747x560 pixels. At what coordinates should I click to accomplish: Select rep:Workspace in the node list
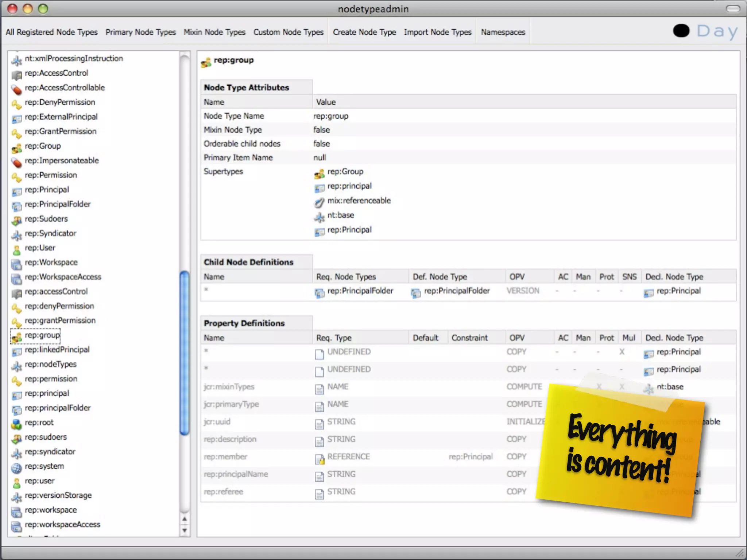(51, 262)
